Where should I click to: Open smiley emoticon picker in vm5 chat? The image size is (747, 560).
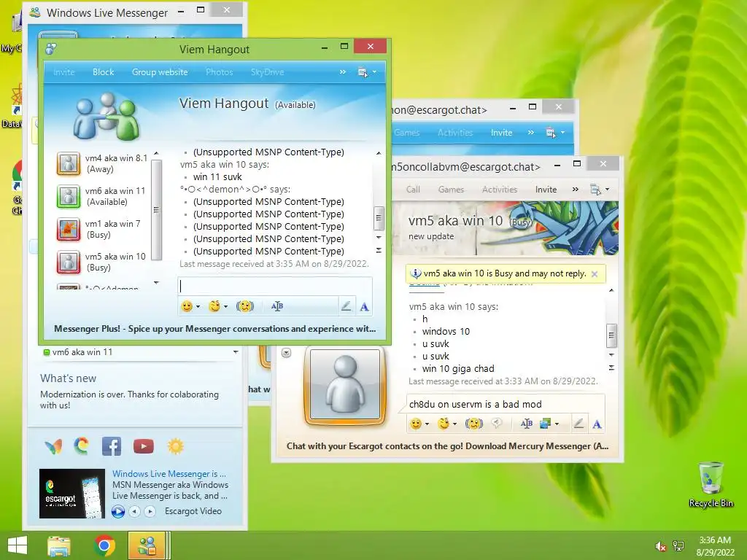point(416,424)
